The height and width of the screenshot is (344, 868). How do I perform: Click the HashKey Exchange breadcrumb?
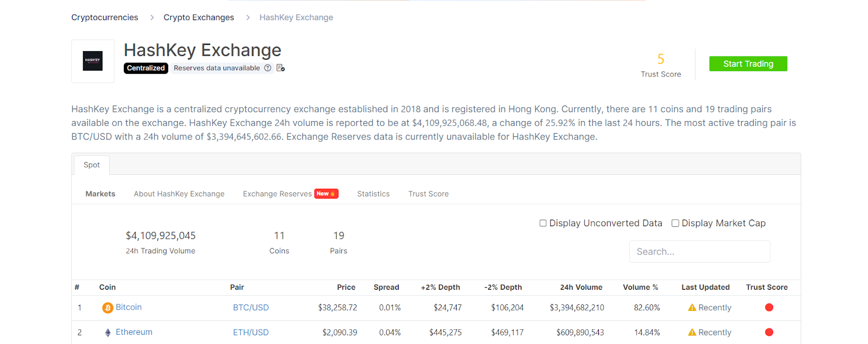[x=296, y=17]
